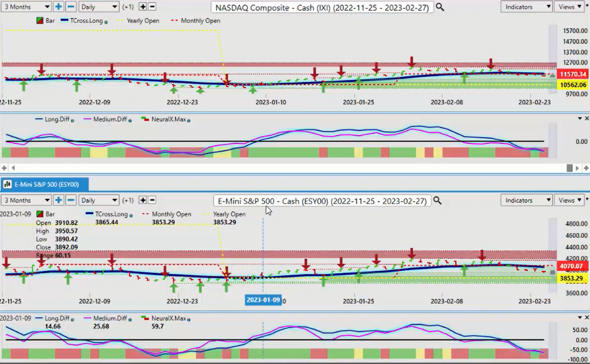Click red 11570.34 price label
The width and height of the screenshot is (590, 364).
tap(573, 74)
